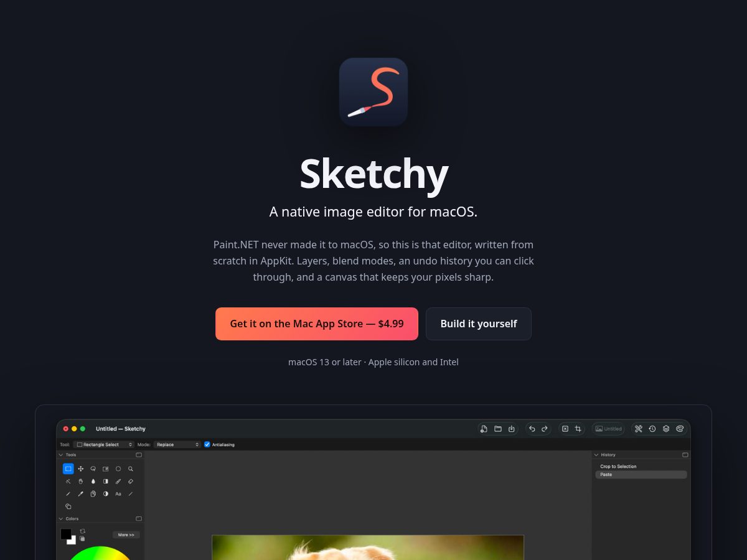Pick the Move Selection tool icon

[106, 469]
